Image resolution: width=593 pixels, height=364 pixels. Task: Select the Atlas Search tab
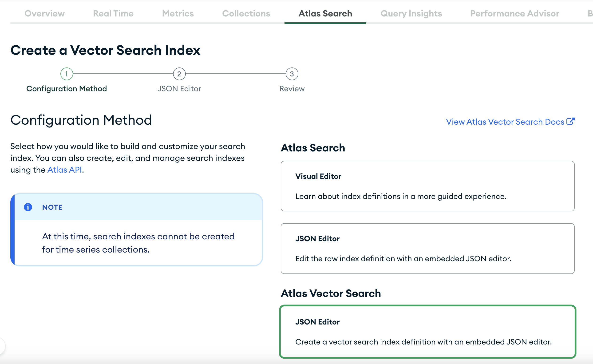tap(325, 13)
